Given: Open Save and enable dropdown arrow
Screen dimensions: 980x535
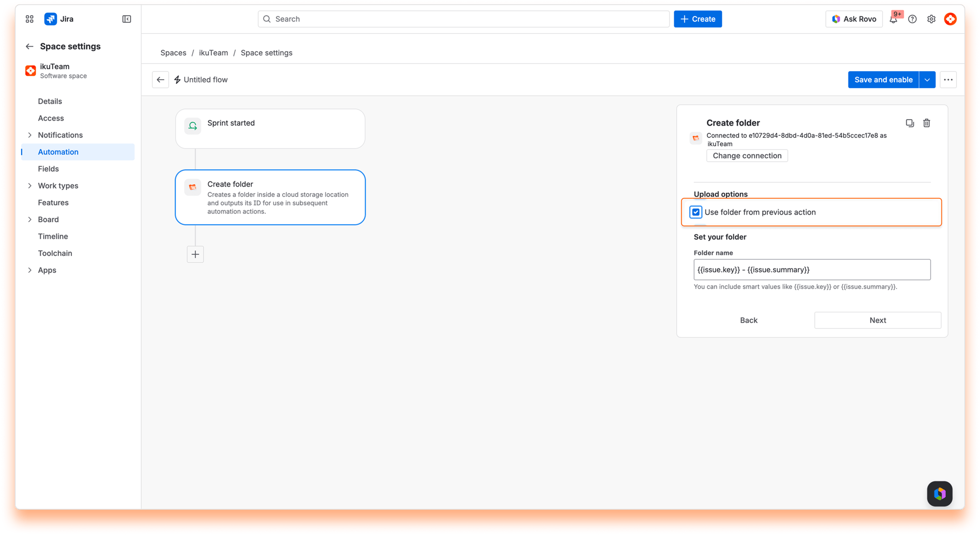Looking at the screenshot, I should pyautogui.click(x=927, y=80).
